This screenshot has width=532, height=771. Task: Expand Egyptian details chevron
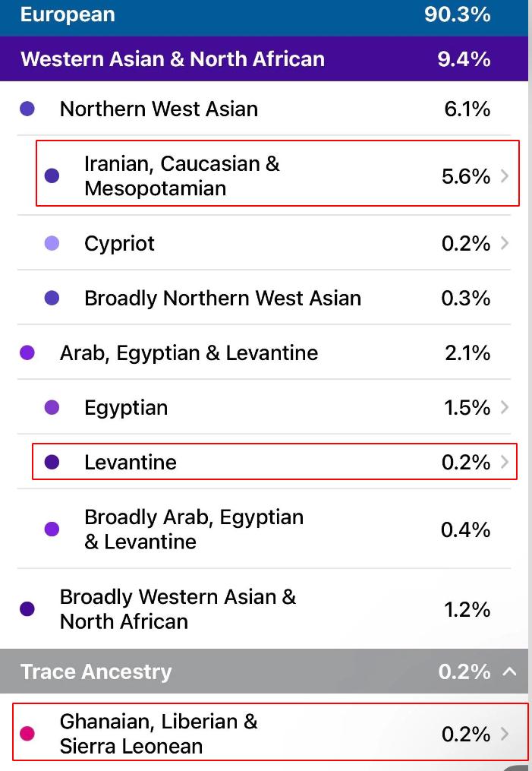tap(505, 408)
